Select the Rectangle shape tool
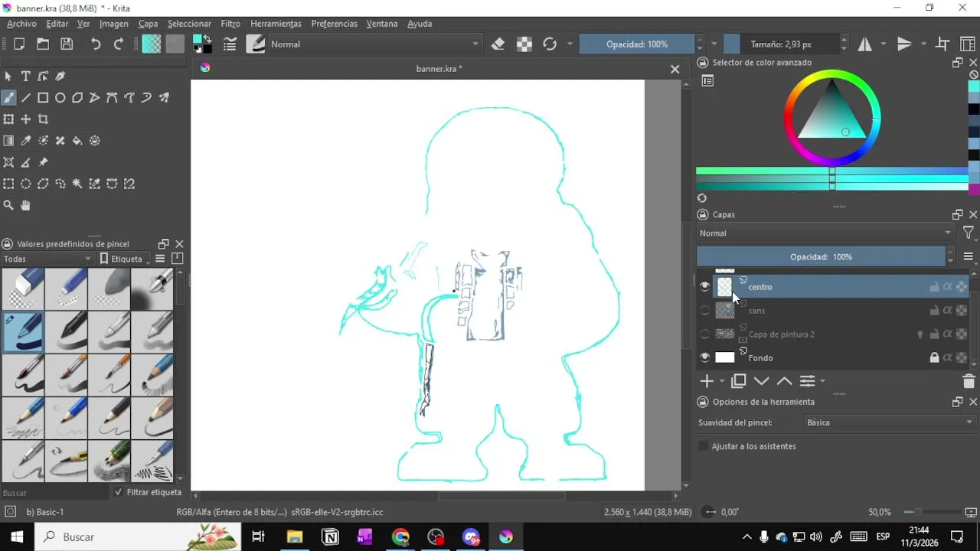The width and height of the screenshot is (980, 551). tap(43, 97)
